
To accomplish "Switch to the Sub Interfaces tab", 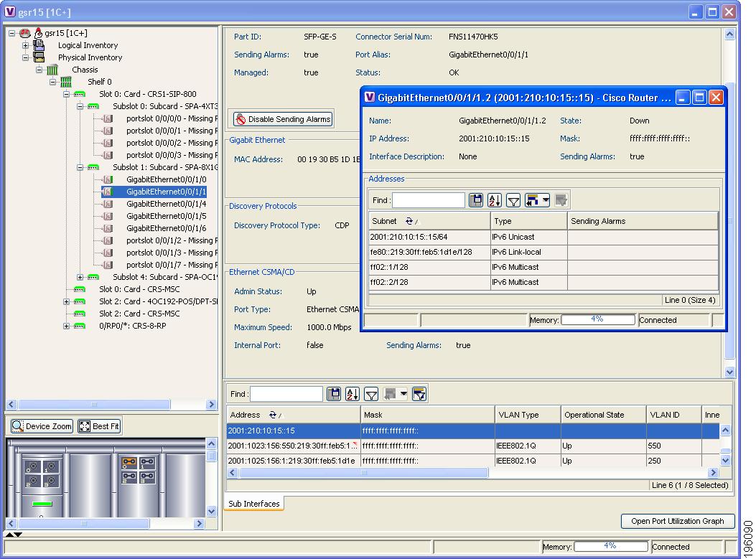I will pos(254,504).
